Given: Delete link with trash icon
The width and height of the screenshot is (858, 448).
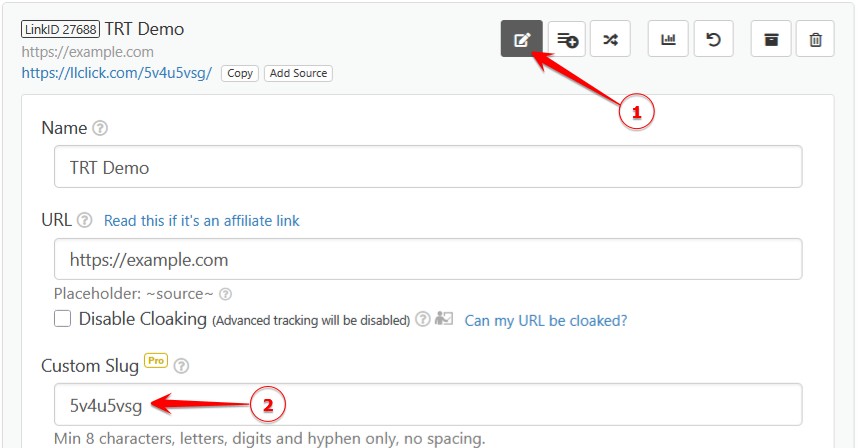Looking at the screenshot, I should (816, 39).
